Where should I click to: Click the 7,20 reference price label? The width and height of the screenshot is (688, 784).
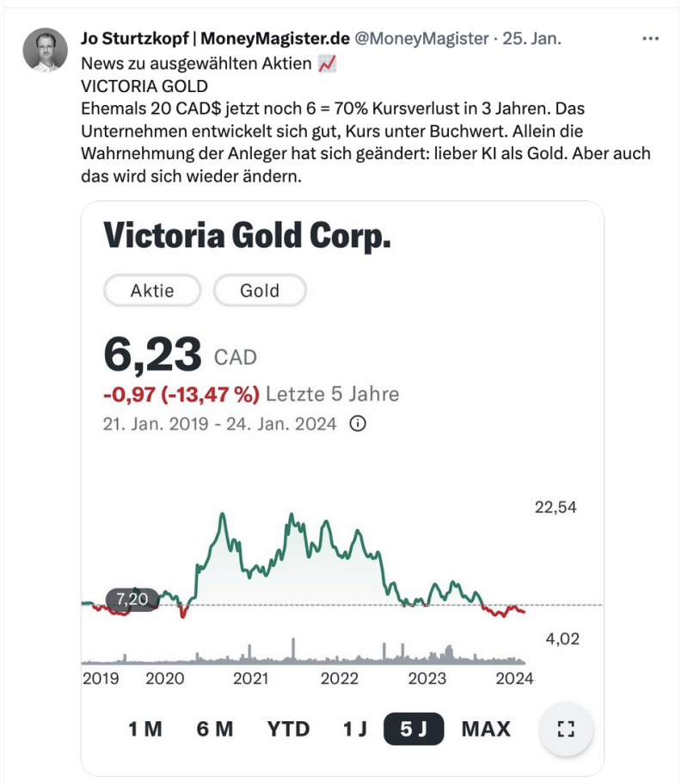pyautogui.click(x=132, y=599)
